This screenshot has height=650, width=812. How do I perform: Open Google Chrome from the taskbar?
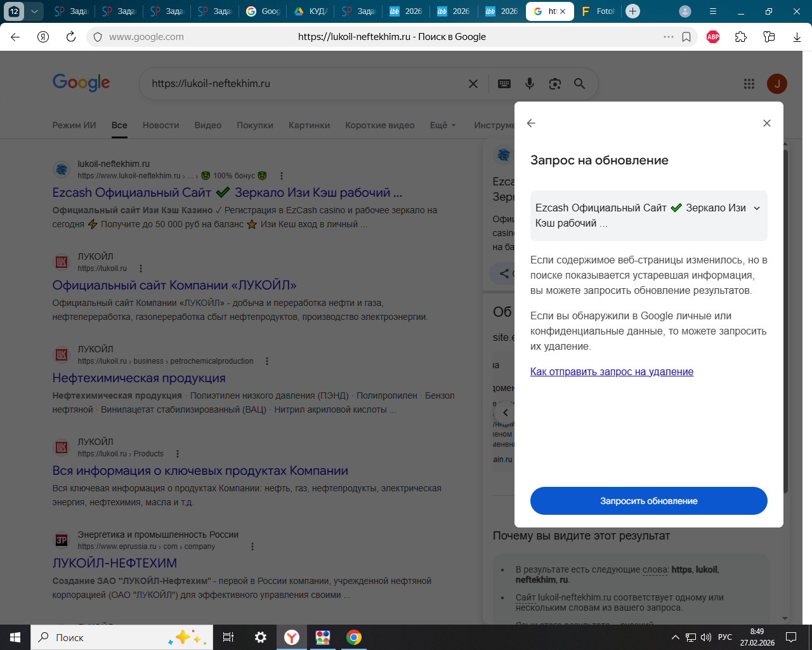pos(354,637)
